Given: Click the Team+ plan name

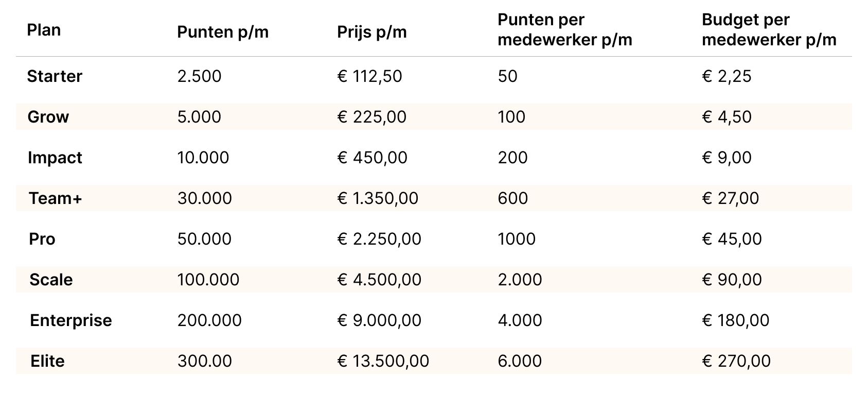Looking at the screenshot, I should [x=55, y=198].
